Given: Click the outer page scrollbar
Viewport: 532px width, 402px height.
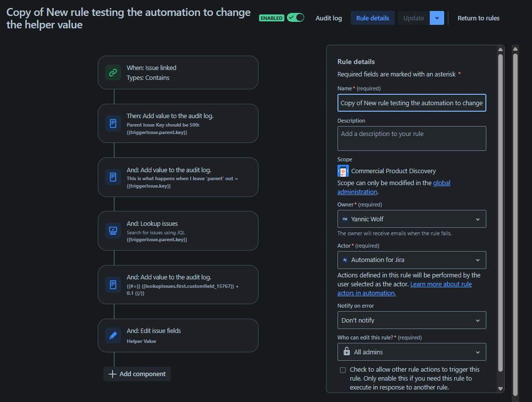Looking at the screenshot, I should pos(515,224).
